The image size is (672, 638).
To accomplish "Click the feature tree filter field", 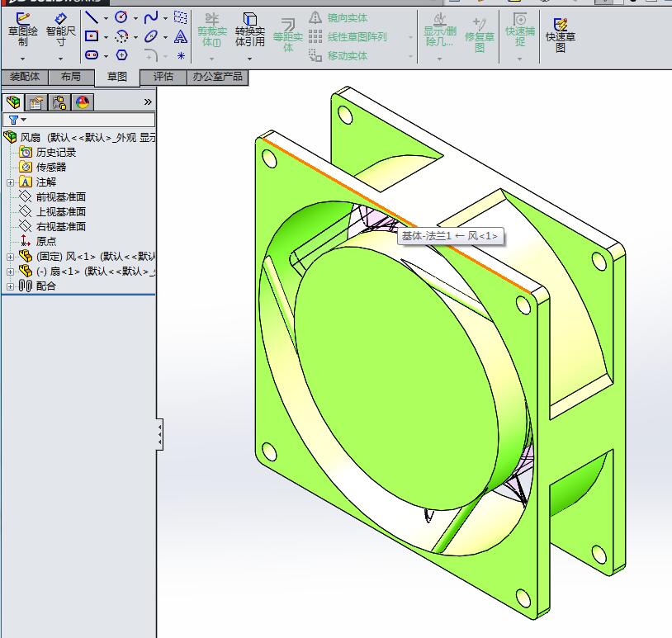I will (79, 120).
